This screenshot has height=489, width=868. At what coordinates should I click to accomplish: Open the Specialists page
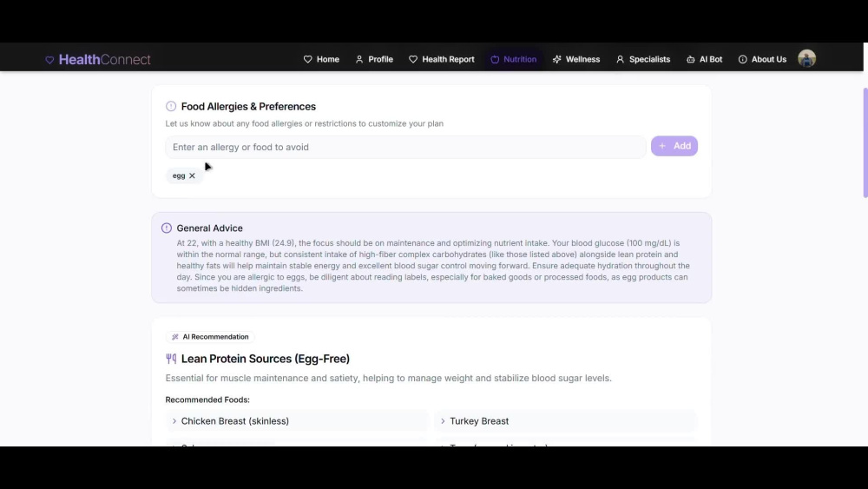[x=643, y=59]
